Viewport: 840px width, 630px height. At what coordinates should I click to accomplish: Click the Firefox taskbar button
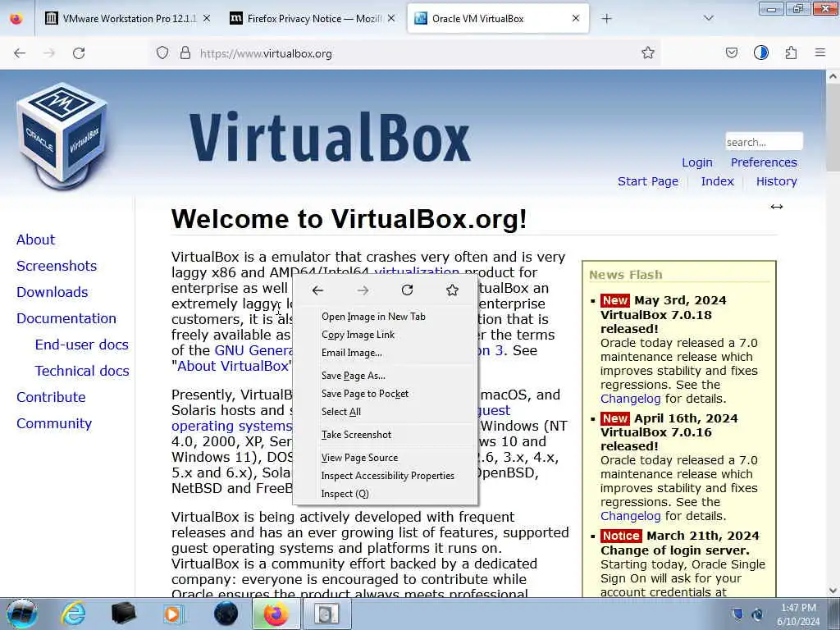[276, 614]
